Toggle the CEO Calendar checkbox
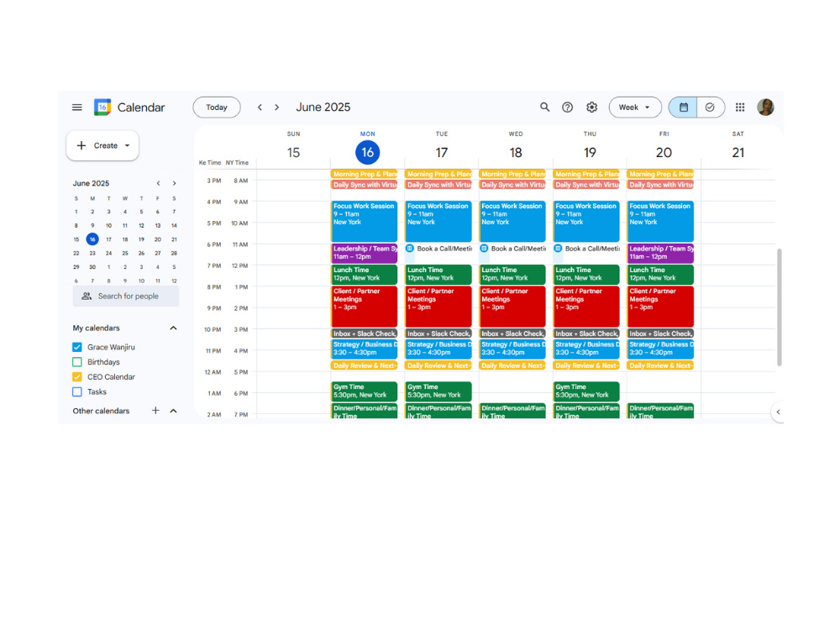The width and height of the screenshot is (840, 630). pyautogui.click(x=77, y=376)
